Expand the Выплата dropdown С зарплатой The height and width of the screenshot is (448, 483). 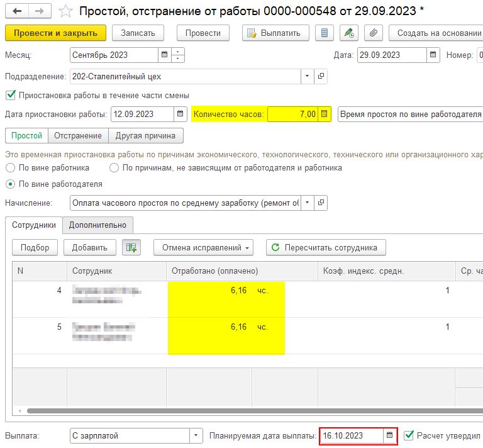point(196,435)
